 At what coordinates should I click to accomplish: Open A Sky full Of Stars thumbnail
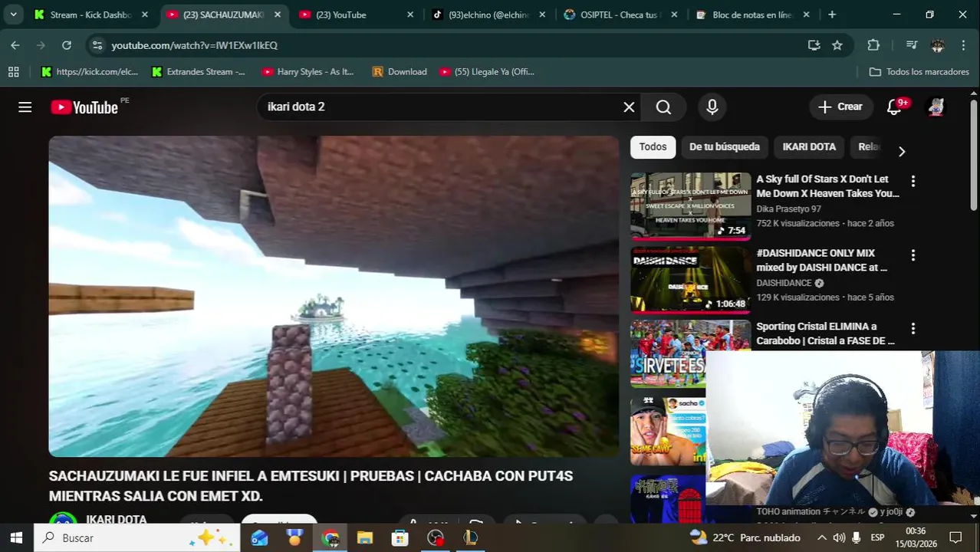coord(691,207)
